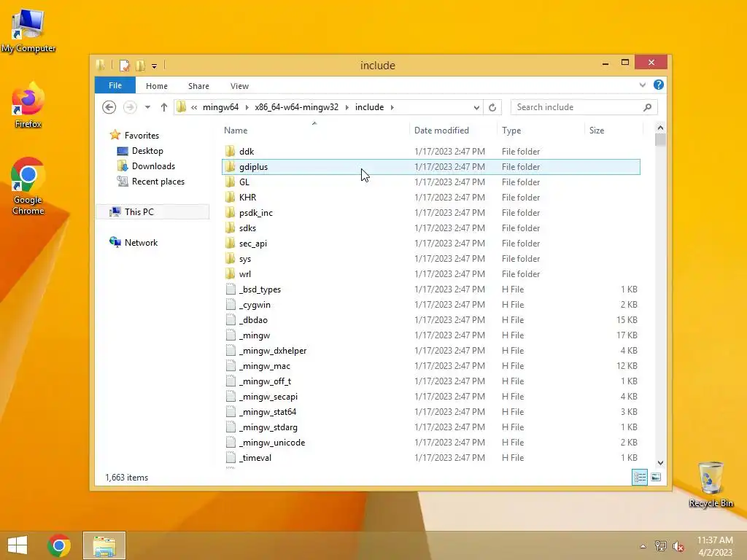Select the _mingw_stdarg file
This screenshot has height=560, width=747.
point(430,427)
